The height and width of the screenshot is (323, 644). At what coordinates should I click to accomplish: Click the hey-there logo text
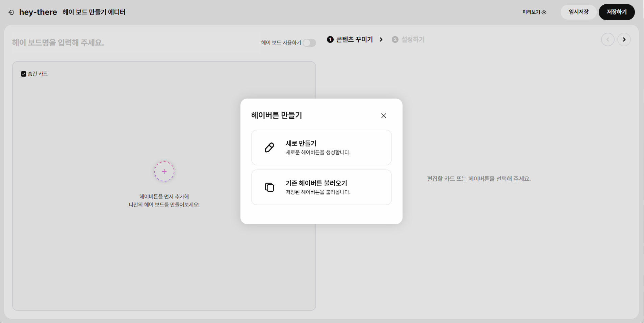click(x=38, y=12)
